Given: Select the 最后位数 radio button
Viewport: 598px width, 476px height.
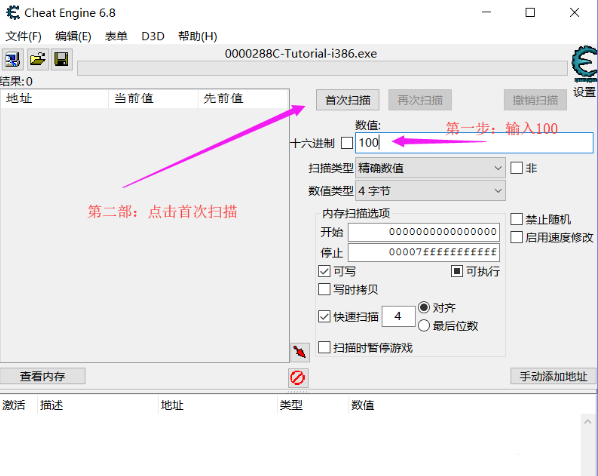Looking at the screenshot, I should point(424,326).
